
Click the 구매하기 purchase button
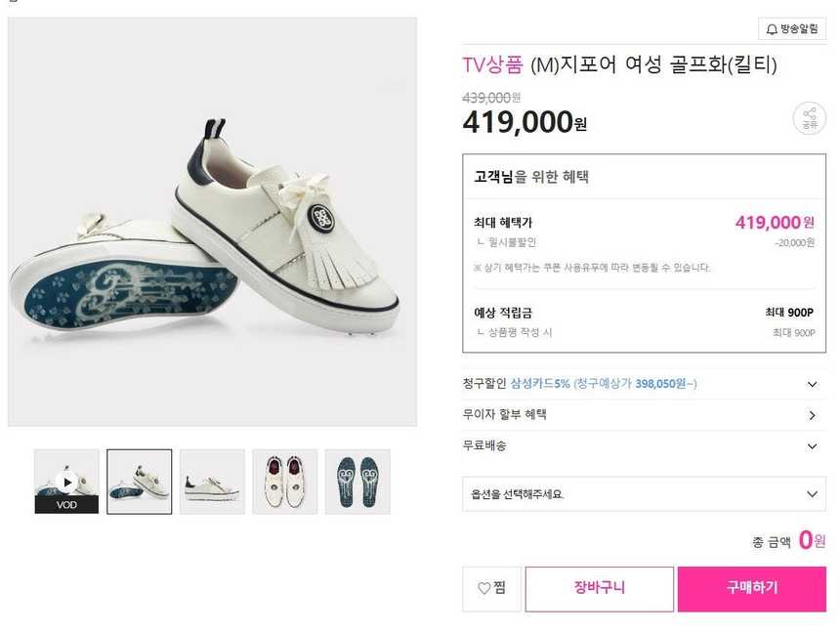click(751, 589)
